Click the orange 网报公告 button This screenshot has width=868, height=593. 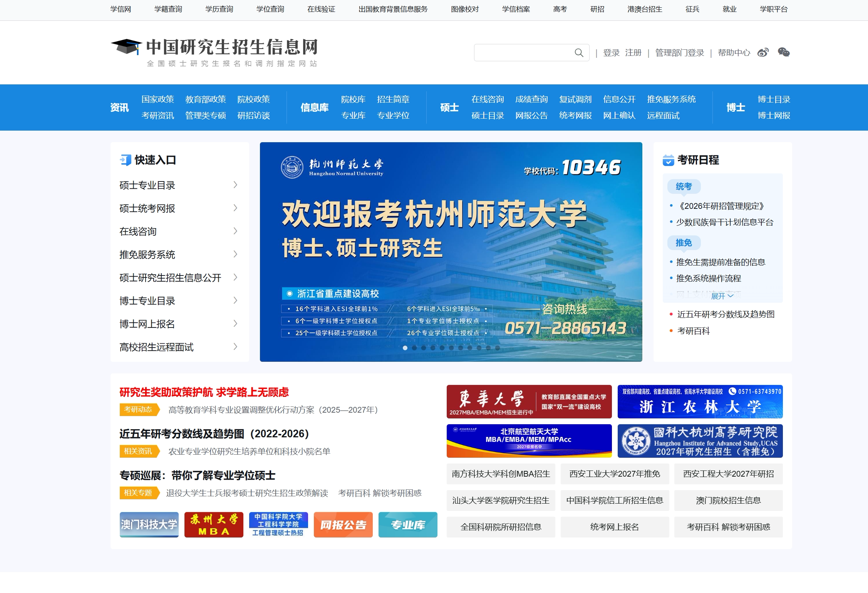pyautogui.click(x=343, y=525)
